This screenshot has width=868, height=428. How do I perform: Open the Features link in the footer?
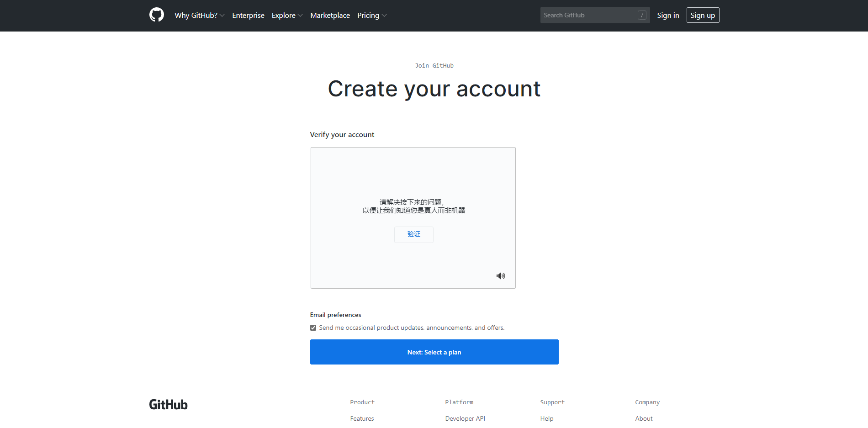point(362,418)
